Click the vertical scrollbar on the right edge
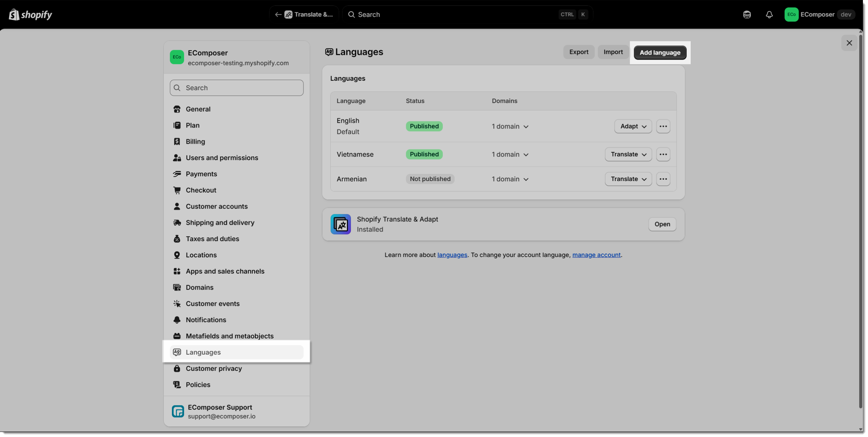The width and height of the screenshot is (868, 437). (x=860, y=220)
